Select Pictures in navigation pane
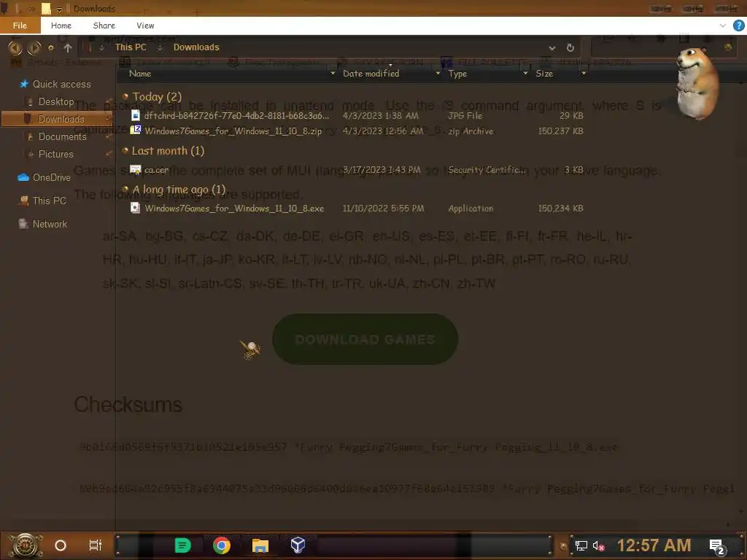Image resolution: width=747 pixels, height=560 pixels. [55, 155]
